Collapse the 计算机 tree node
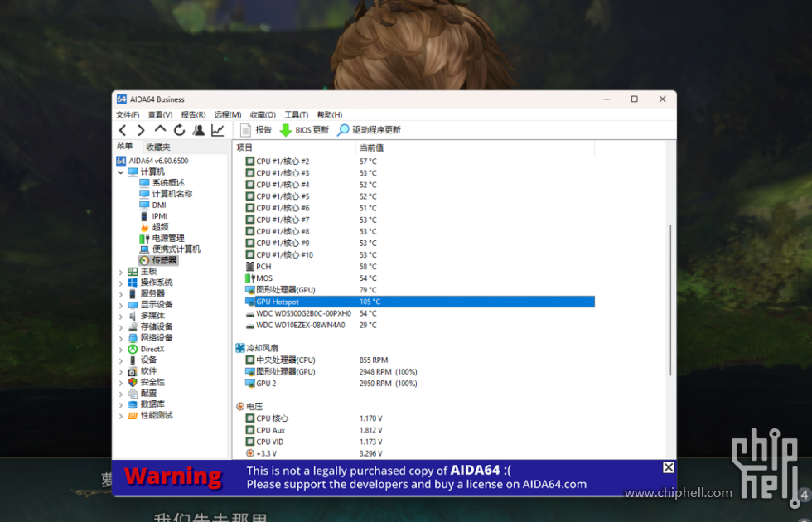812x522 pixels. pos(121,172)
